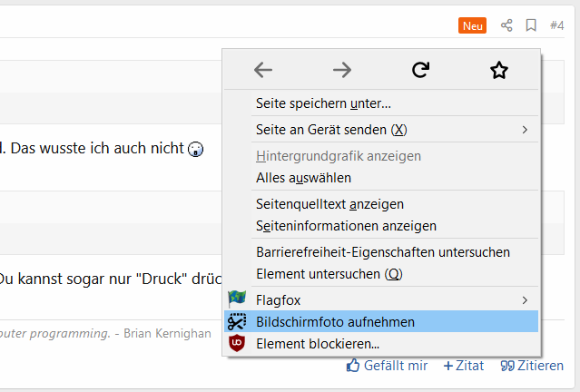Open post number #4 link
This screenshot has width=580, height=392.
[557, 25]
